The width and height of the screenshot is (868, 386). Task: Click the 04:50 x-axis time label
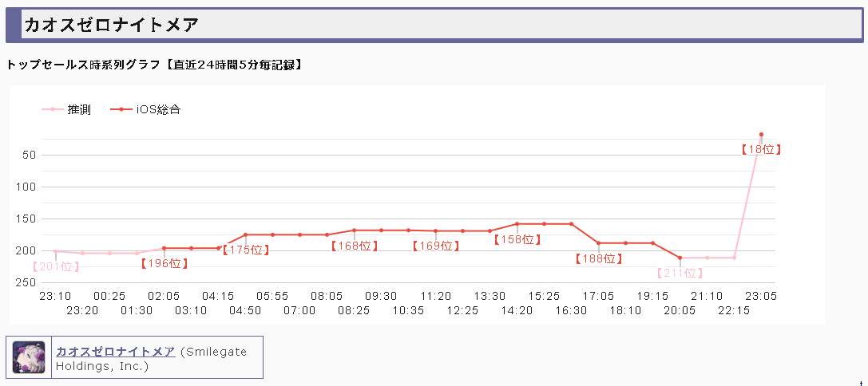(245, 311)
